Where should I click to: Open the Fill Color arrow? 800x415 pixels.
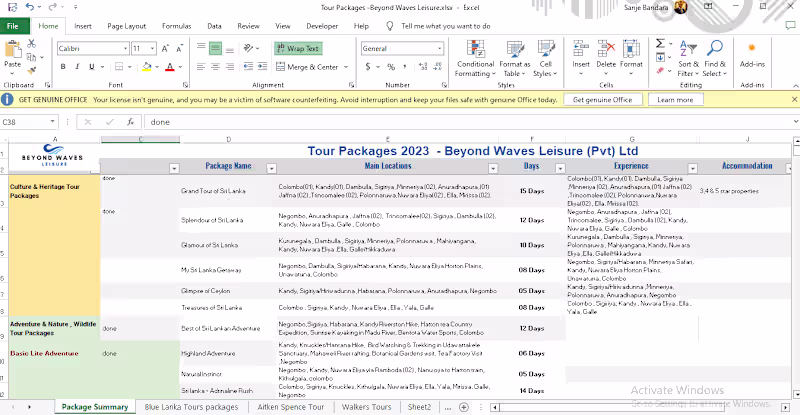click(157, 67)
